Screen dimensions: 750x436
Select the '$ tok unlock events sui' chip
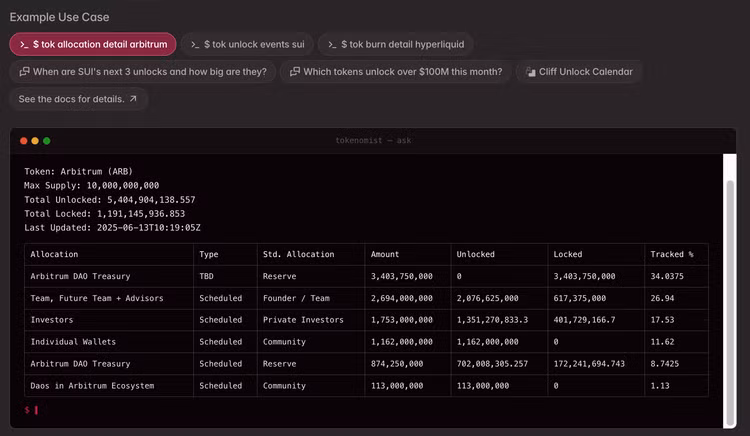pyautogui.click(x=247, y=44)
